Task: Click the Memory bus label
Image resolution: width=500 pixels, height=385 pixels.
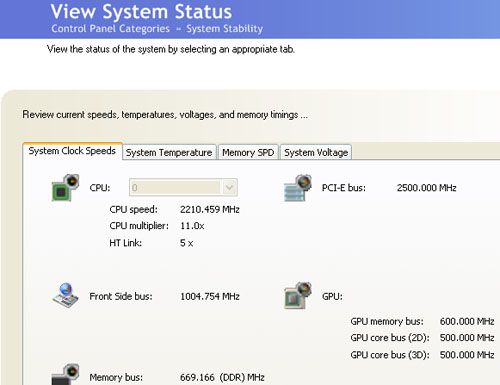Action: 116,378
